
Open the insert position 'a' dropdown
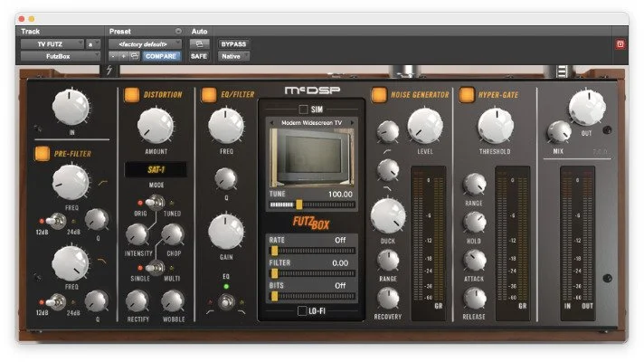click(93, 44)
